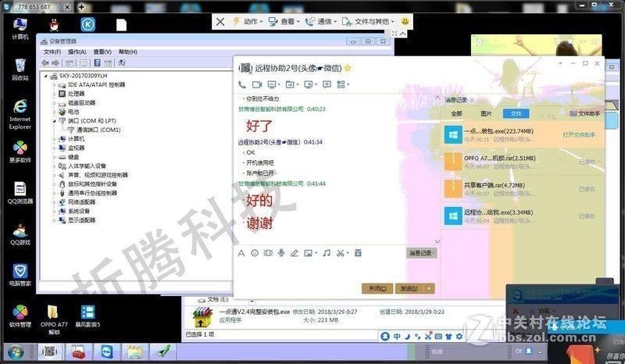Close the TeamViewer session with X toolbar button

220,22
